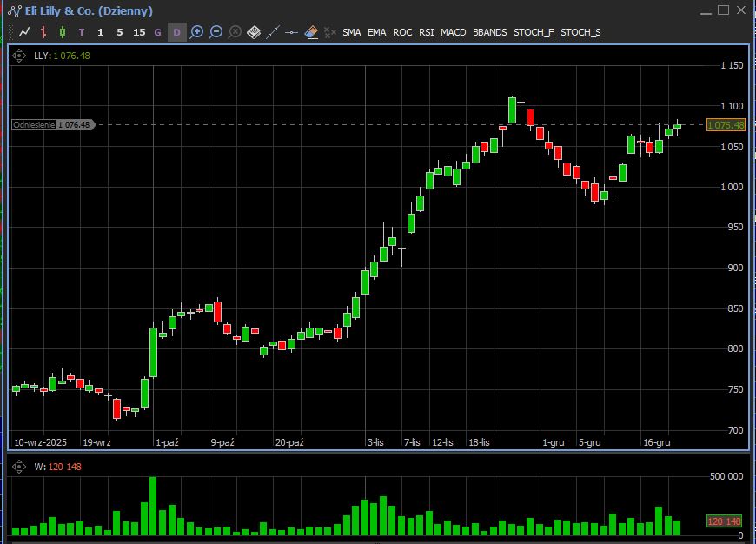Screen dimensions: 756x544
Task: Toggle the tick interval T button
Action: click(82, 32)
